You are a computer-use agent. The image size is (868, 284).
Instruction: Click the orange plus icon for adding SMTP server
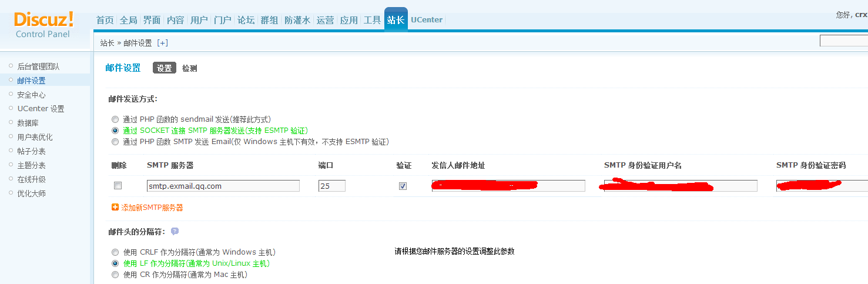pos(115,208)
